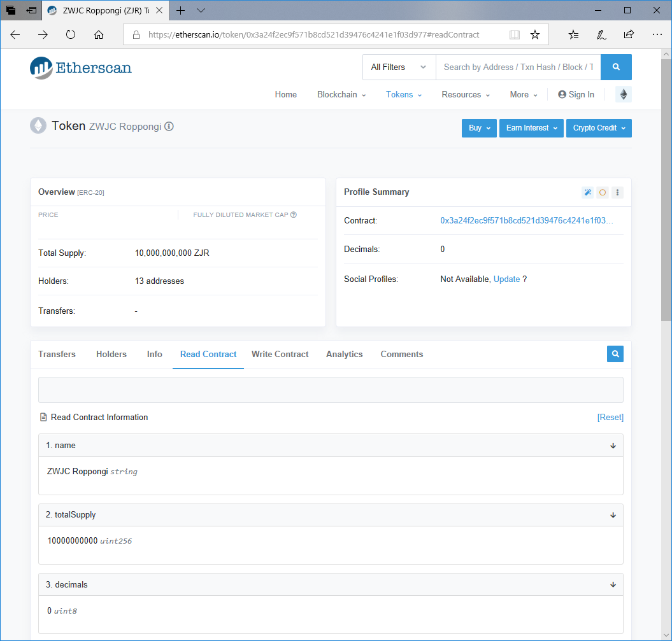Open the More menu dropdown
Viewport: 672px width, 641px height.
[x=524, y=95]
